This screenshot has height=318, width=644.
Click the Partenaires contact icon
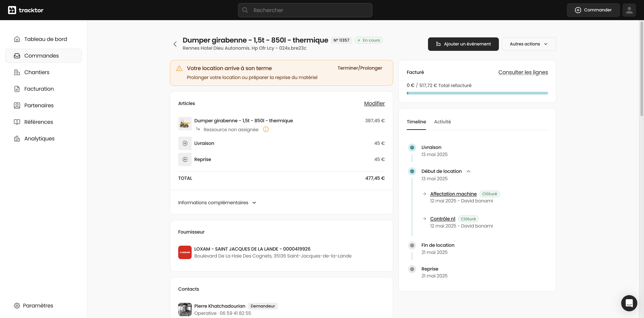click(x=17, y=105)
